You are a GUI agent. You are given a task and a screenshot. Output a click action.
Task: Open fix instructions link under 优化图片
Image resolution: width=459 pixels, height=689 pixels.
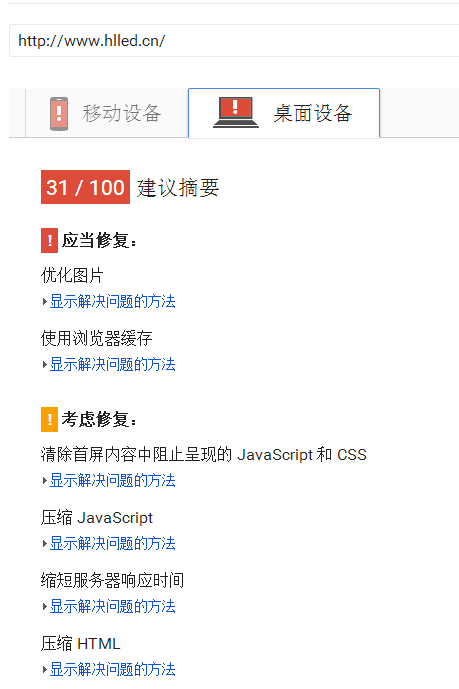click(112, 301)
